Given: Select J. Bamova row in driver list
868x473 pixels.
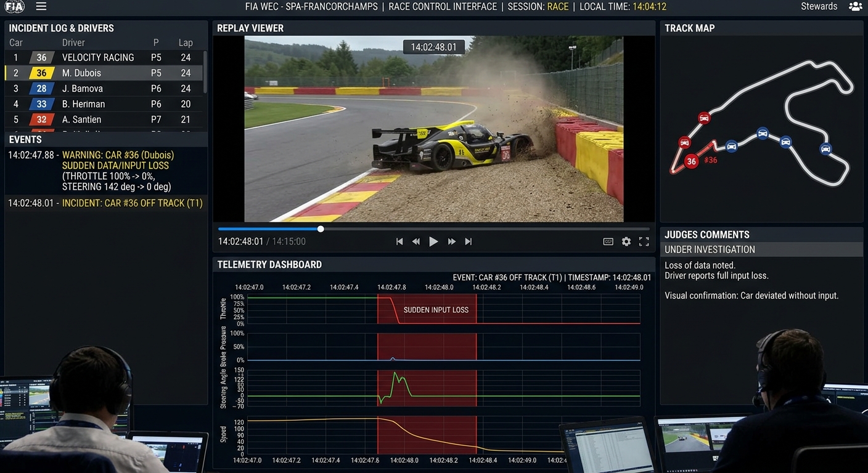Looking at the screenshot, I should click(x=104, y=88).
